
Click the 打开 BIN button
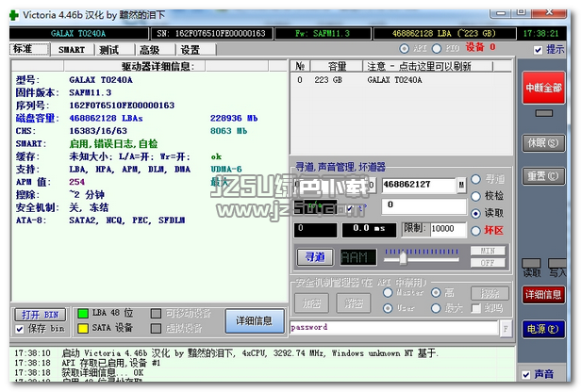(41, 315)
